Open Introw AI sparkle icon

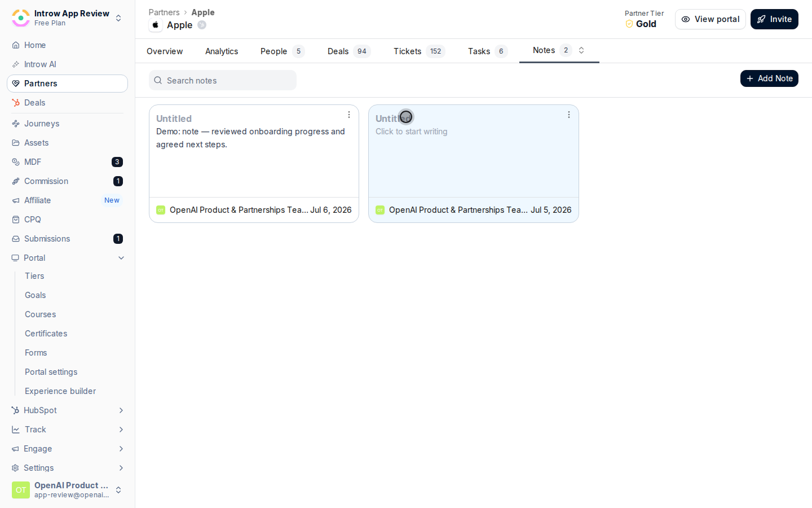16,64
